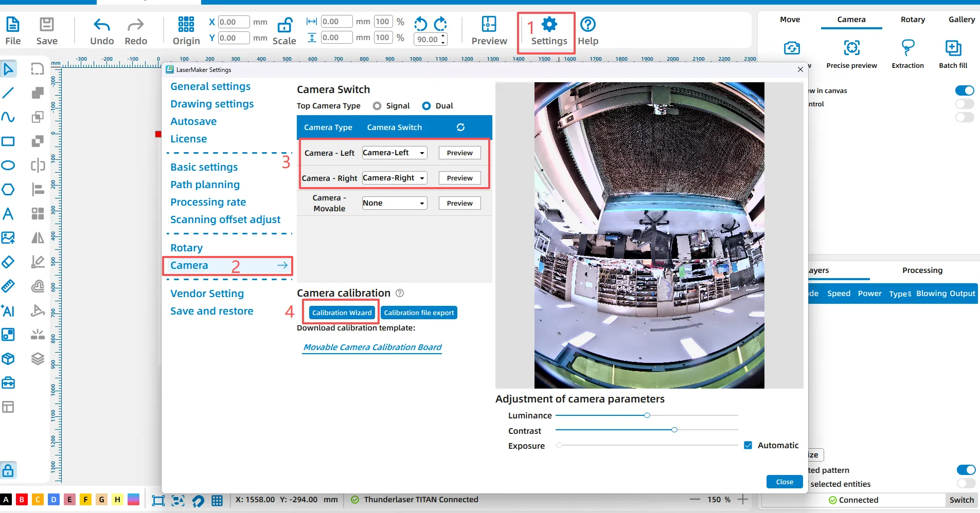This screenshot has height=513, width=980.
Task: Open the Preview toolbar icon
Action: [489, 24]
